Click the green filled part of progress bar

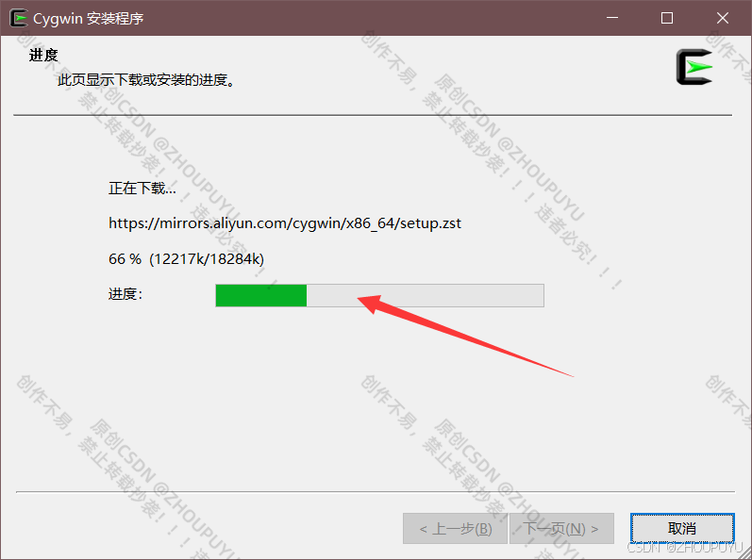point(261,295)
